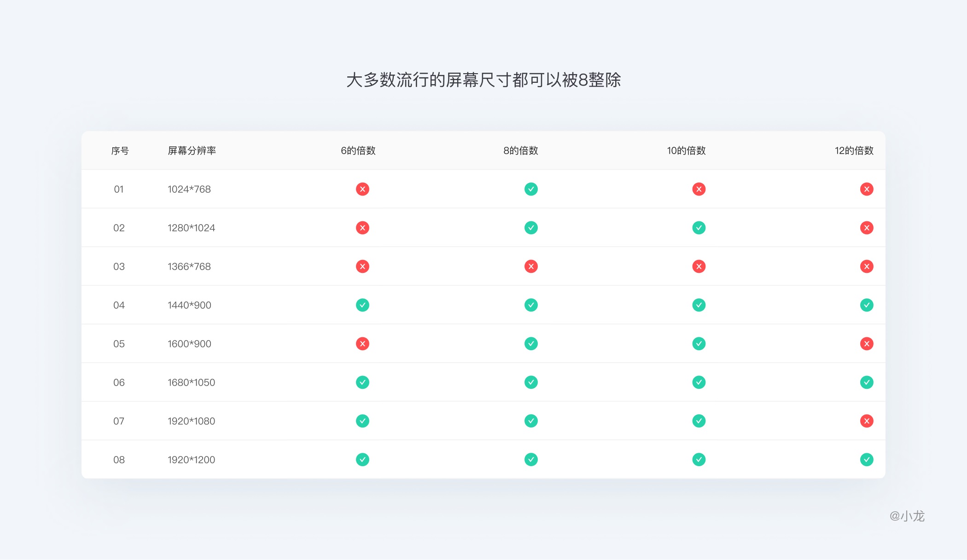967x560 pixels.
Task: Select the green check for 1680*1050 under 10的倍数
Action: coord(699,382)
